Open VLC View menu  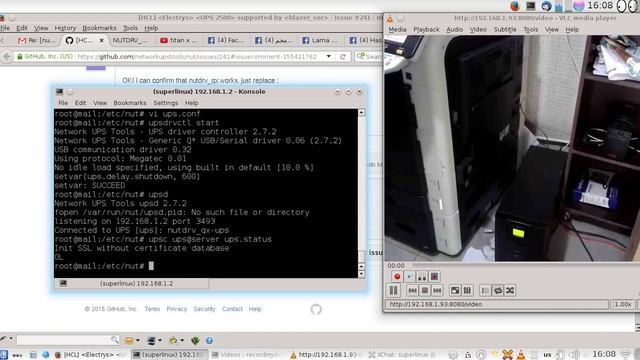pos(551,29)
